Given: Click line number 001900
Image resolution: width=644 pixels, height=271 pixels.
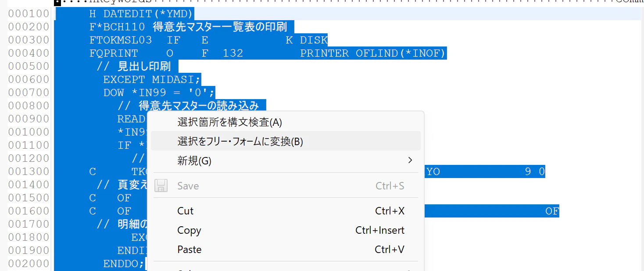Looking at the screenshot, I should coord(29,250).
